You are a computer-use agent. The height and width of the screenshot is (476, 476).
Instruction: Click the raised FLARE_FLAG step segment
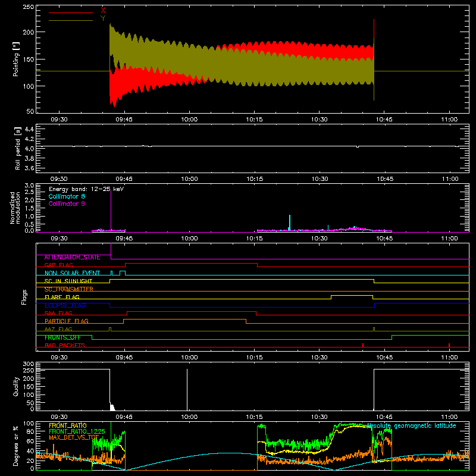[352, 295]
